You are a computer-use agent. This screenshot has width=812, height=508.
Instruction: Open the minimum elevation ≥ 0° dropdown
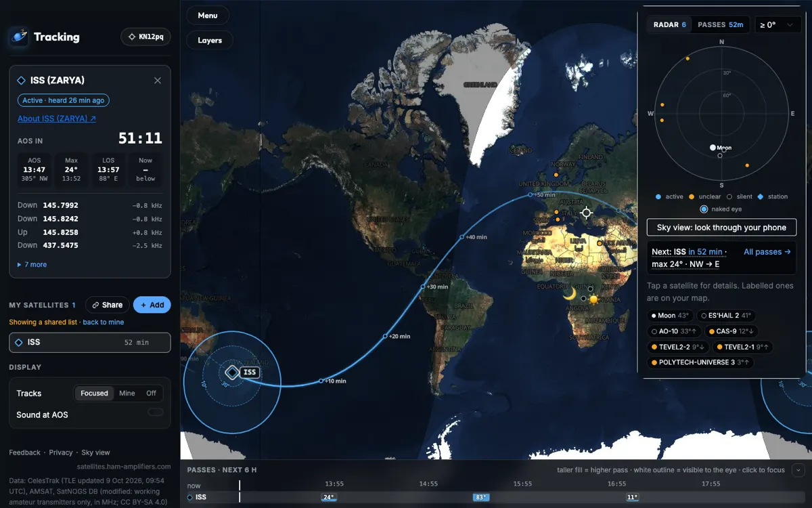coord(778,25)
